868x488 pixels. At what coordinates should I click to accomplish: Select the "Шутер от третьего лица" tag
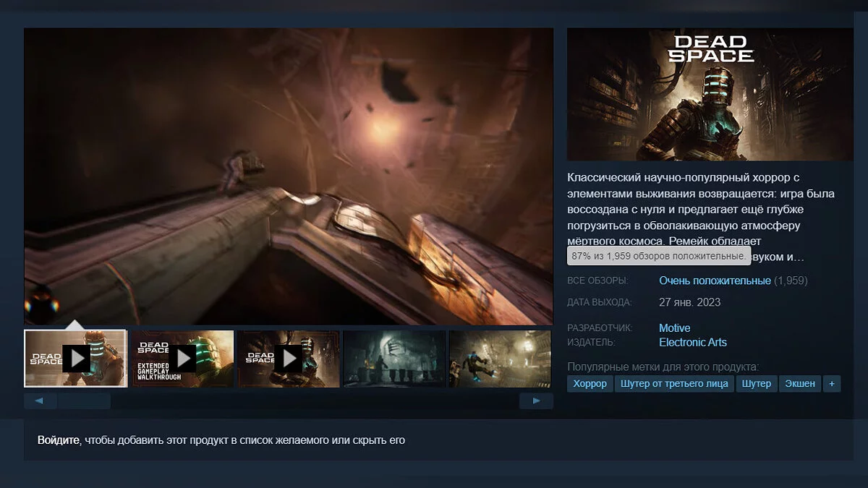tap(674, 383)
